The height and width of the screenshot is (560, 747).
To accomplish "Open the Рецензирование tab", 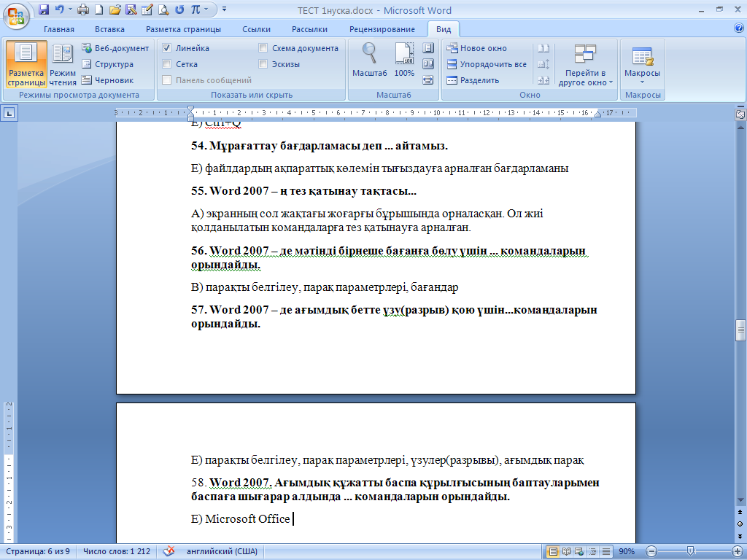I will pyautogui.click(x=382, y=29).
